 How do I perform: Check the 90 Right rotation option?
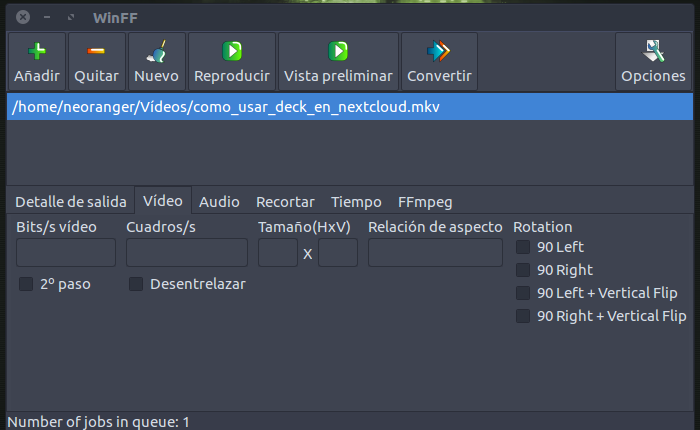[x=523, y=270]
